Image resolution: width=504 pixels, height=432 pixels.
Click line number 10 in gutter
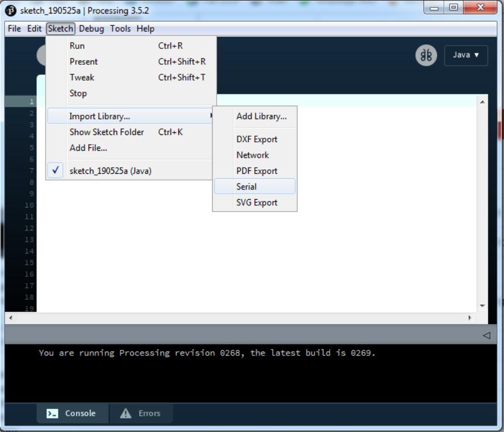(29, 205)
